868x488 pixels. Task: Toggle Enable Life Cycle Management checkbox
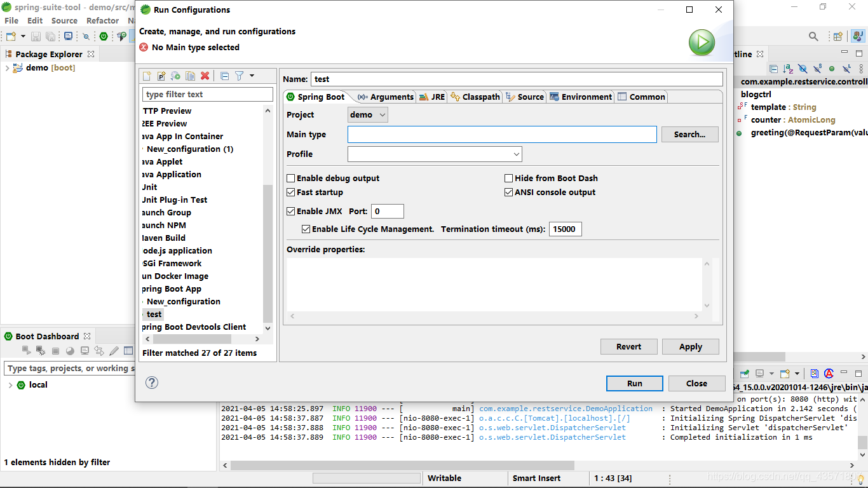[x=306, y=229]
